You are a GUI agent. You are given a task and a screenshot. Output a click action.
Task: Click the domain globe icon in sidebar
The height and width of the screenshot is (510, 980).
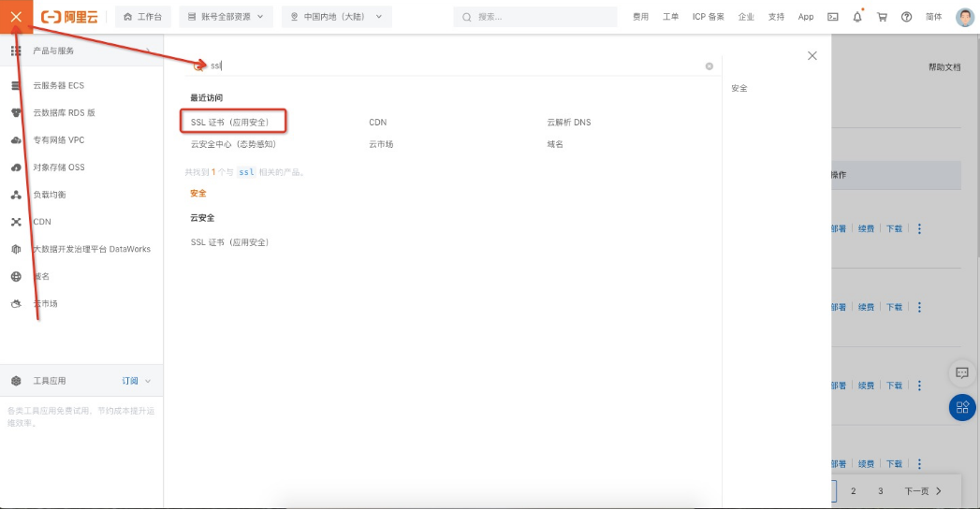click(16, 276)
